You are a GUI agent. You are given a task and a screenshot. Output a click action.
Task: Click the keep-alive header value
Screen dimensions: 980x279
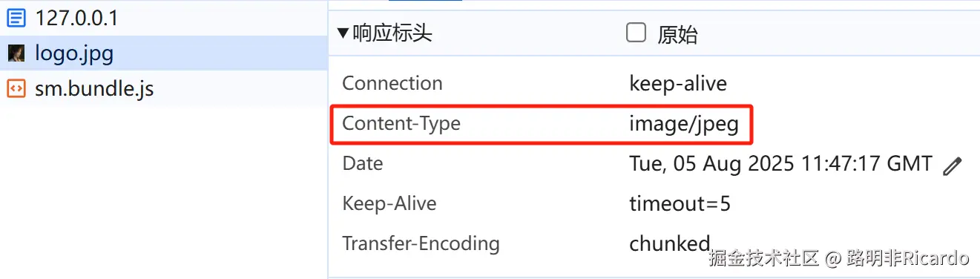tap(678, 83)
